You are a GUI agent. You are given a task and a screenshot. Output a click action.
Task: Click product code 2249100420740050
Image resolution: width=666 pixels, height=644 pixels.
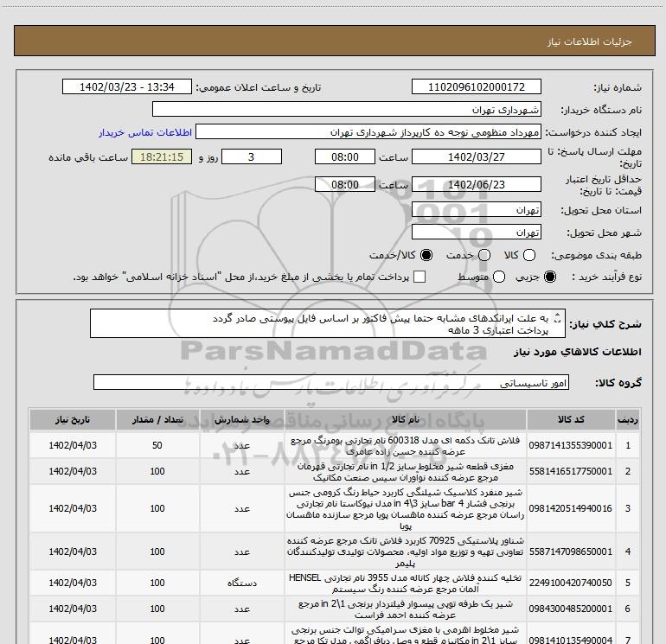(x=571, y=583)
